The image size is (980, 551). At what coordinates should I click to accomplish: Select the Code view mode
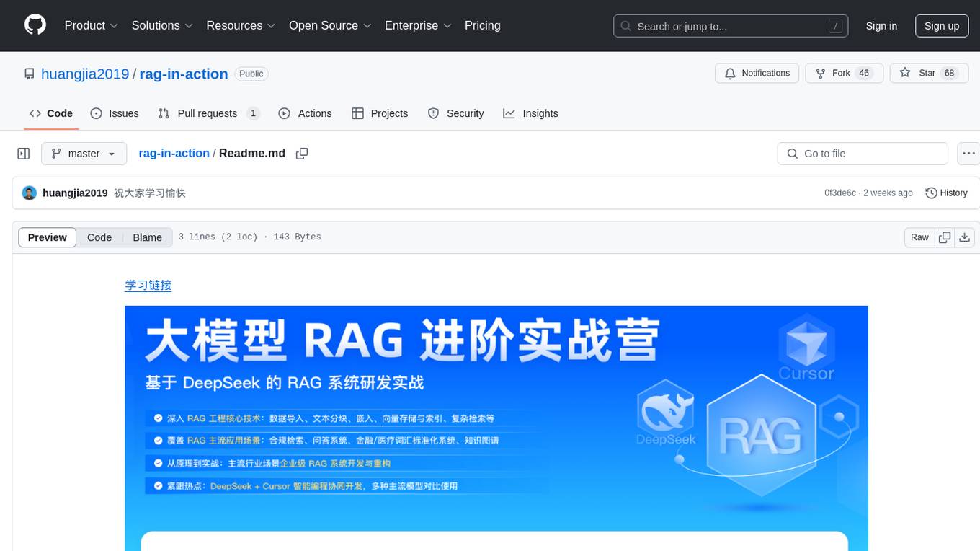pyautogui.click(x=99, y=237)
